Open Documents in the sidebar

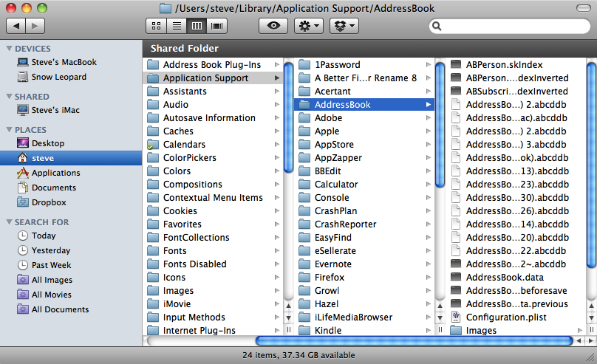click(71, 188)
